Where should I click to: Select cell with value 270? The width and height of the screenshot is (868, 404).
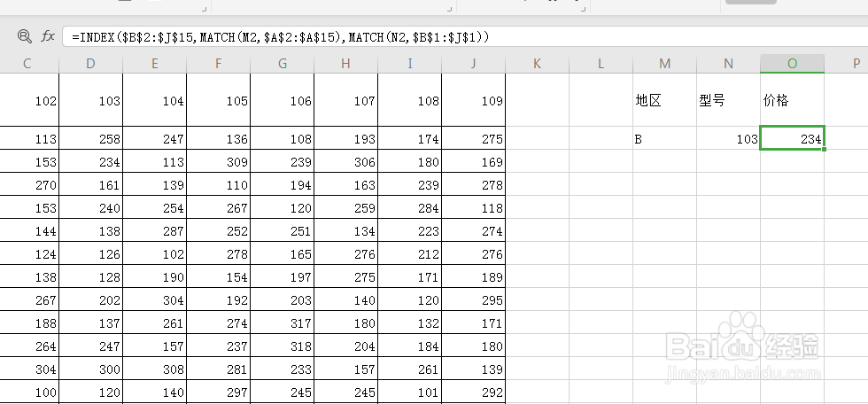[x=28, y=184]
